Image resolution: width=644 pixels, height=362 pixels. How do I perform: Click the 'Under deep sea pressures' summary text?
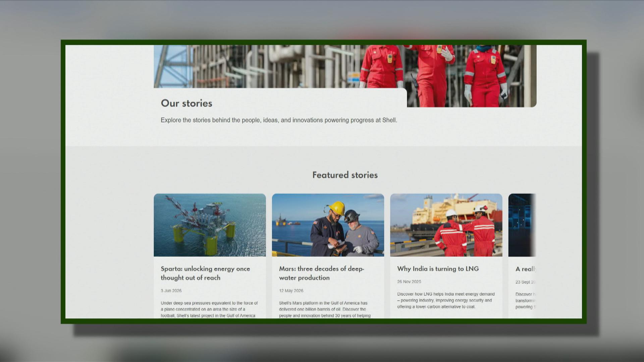click(209, 309)
